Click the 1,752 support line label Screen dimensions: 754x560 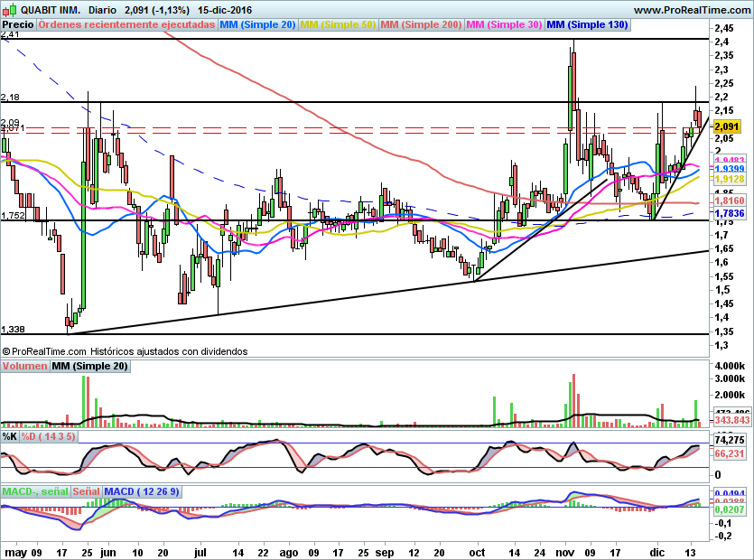coord(13,215)
